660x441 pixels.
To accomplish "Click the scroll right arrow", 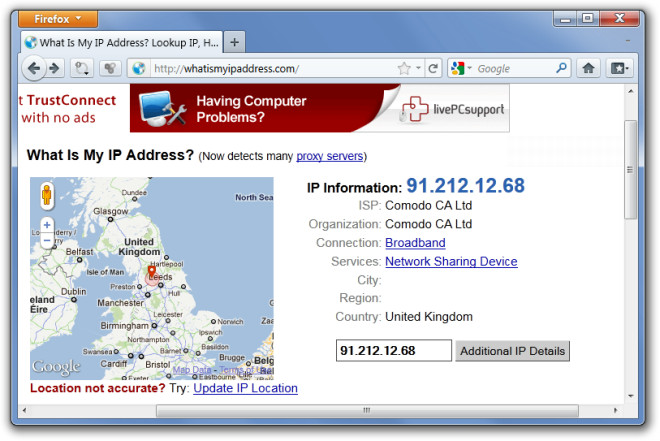I will click(x=615, y=410).
